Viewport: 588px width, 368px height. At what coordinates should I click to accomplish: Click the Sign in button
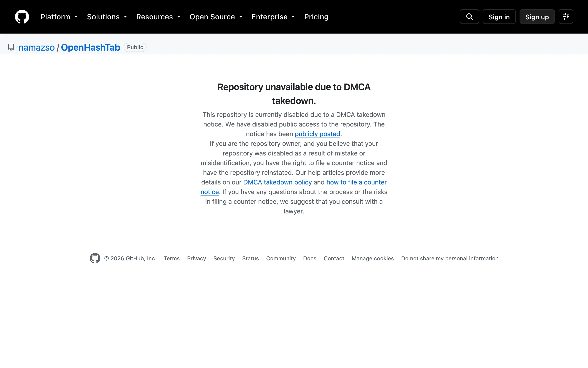pos(499,17)
